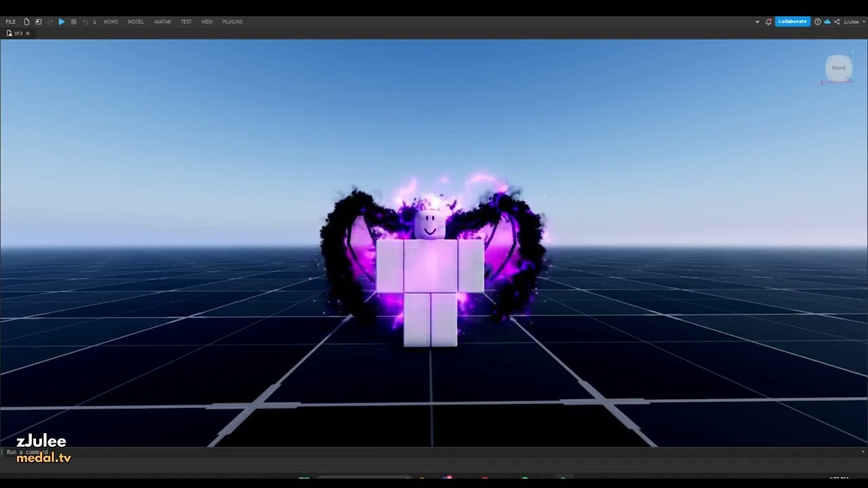Click the cloud save status icon

click(827, 22)
